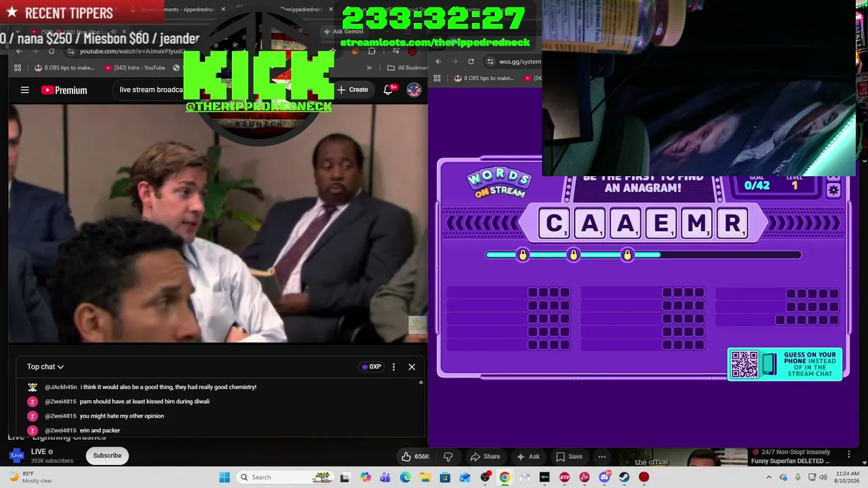The image size is (868, 488).
Task: Select the letter tile E
Action: [660, 223]
